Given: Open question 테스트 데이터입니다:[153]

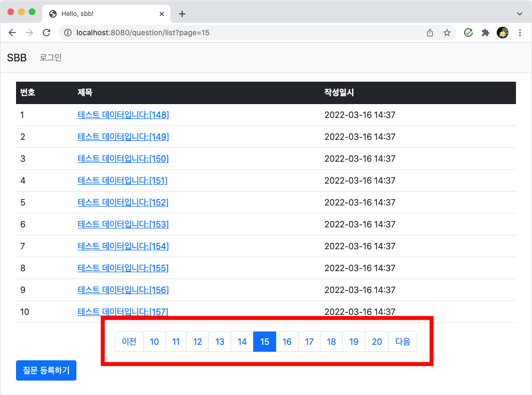Looking at the screenshot, I should coord(123,224).
